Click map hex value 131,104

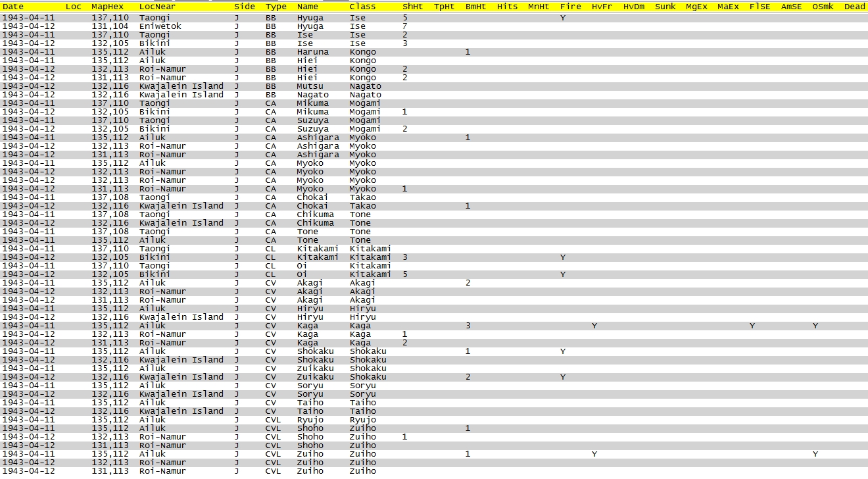point(110,26)
